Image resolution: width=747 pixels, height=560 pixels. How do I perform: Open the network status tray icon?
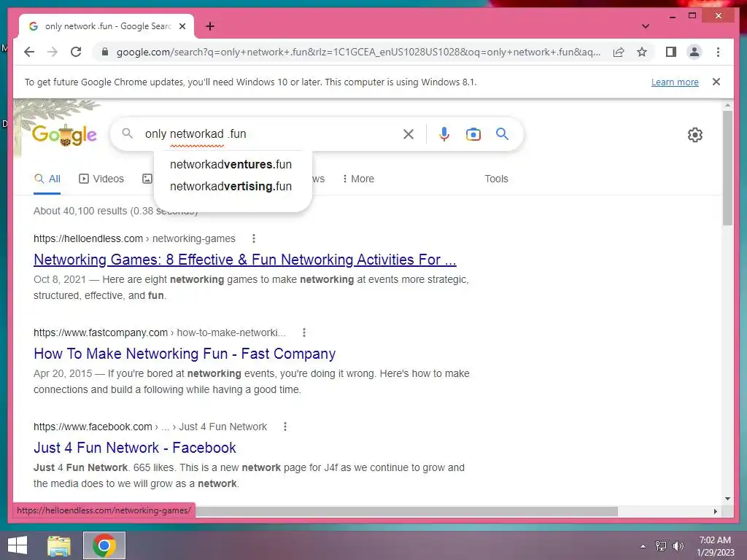661,546
